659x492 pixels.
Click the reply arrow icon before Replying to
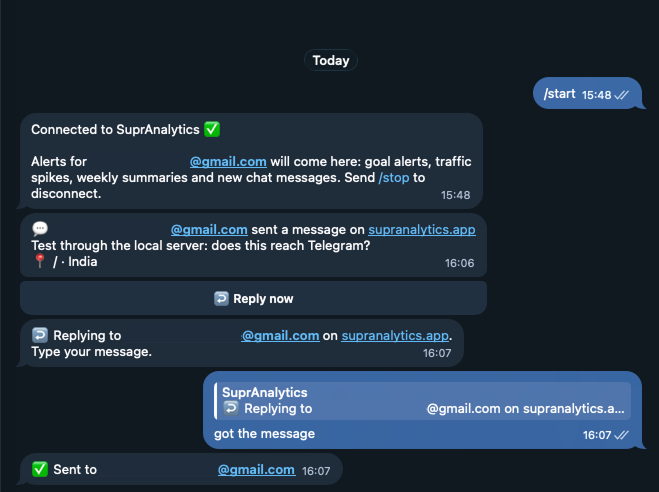[40, 335]
